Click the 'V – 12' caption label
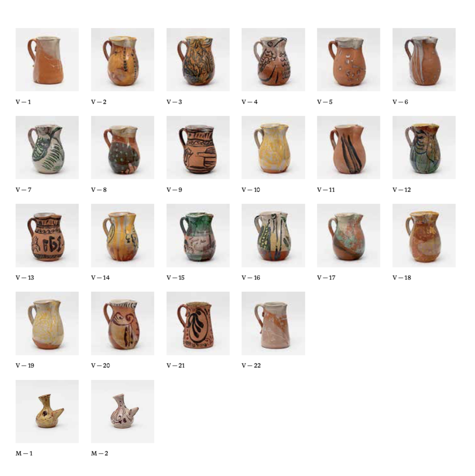Screen dimensions: 475x476 [402, 190]
